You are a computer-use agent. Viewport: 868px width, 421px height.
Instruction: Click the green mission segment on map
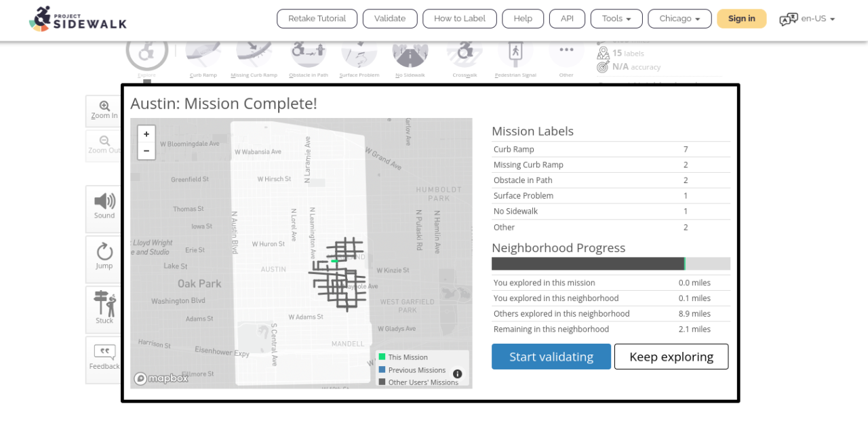point(334,260)
